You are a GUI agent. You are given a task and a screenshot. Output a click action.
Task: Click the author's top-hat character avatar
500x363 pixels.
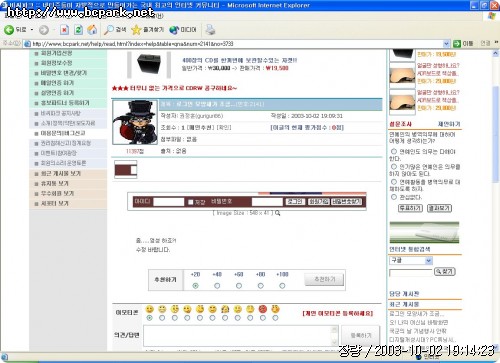(135, 122)
